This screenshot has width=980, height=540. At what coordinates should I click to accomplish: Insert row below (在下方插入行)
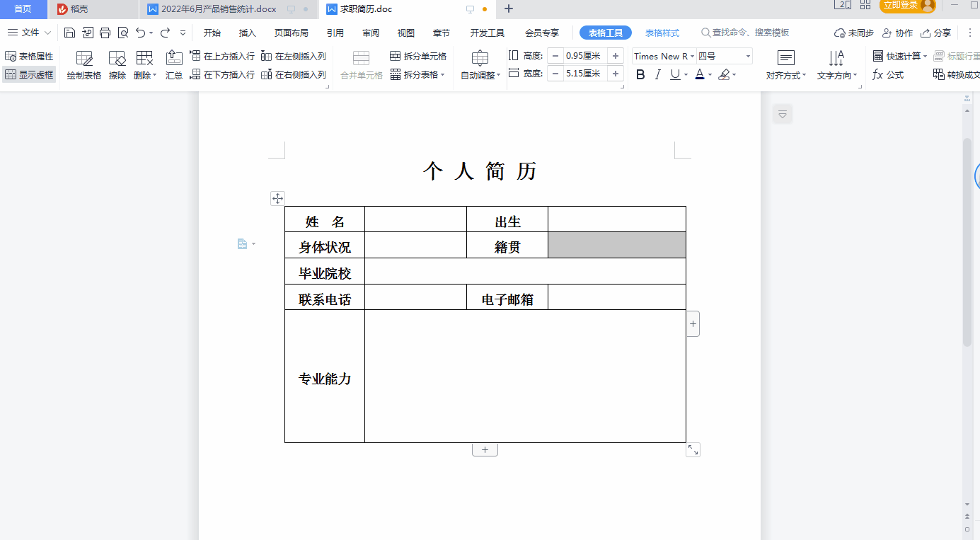point(222,74)
